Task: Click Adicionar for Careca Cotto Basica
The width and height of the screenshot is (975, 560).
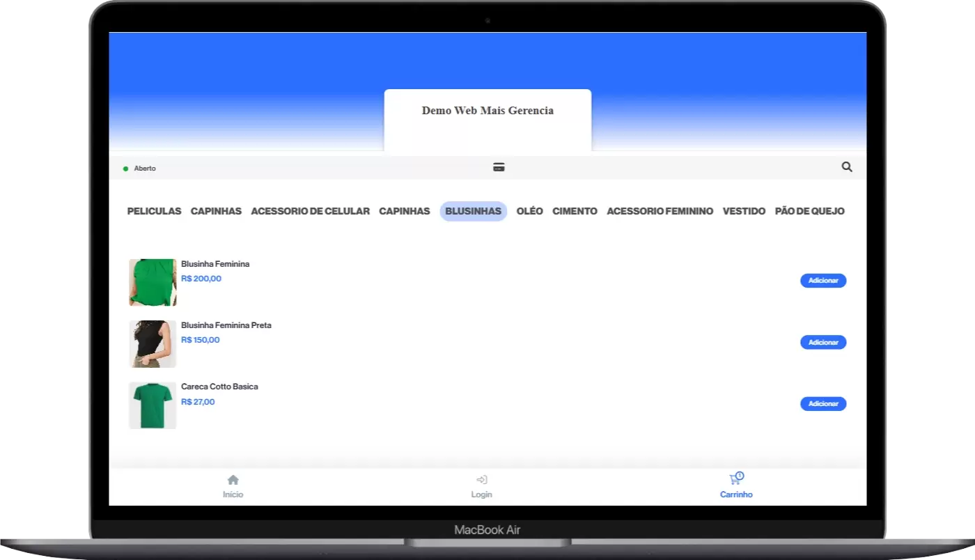Action: pyautogui.click(x=823, y=403)
